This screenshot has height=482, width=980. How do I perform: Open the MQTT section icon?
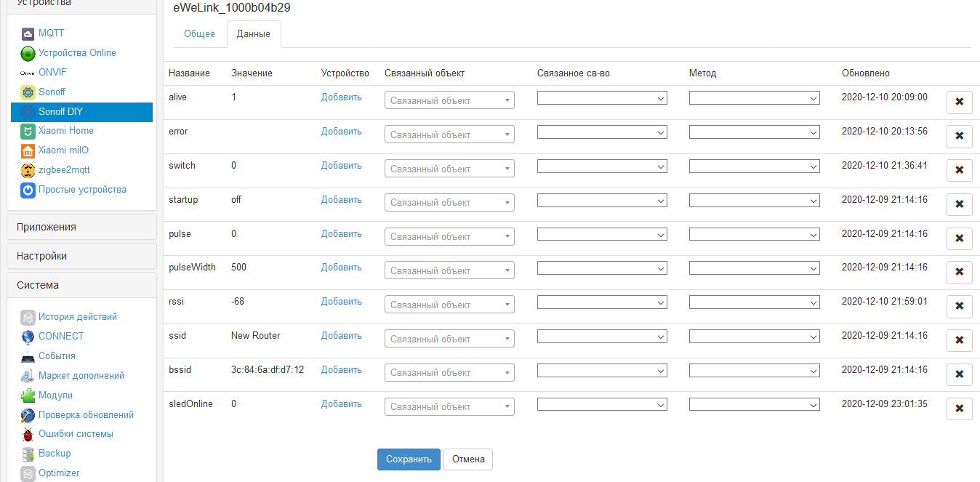(x=27, y=33)
